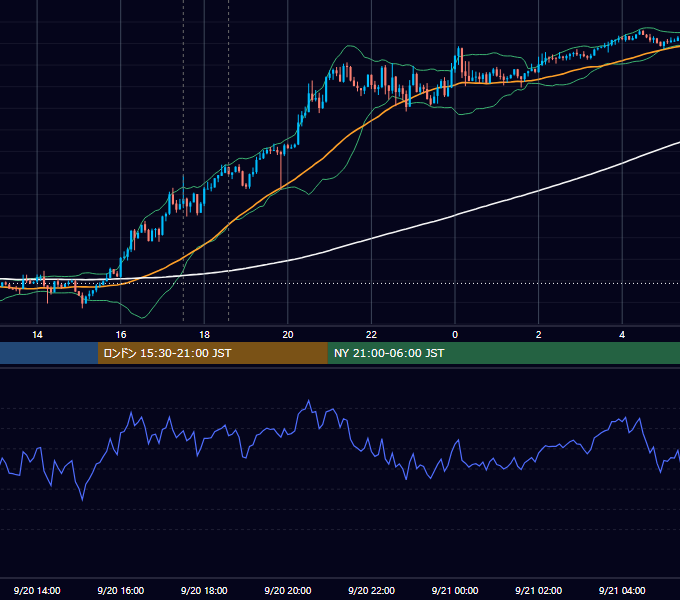Click the 9/20 22:00 date label
680x600 pixels.
pyautogui.click(x=371, y=590)
